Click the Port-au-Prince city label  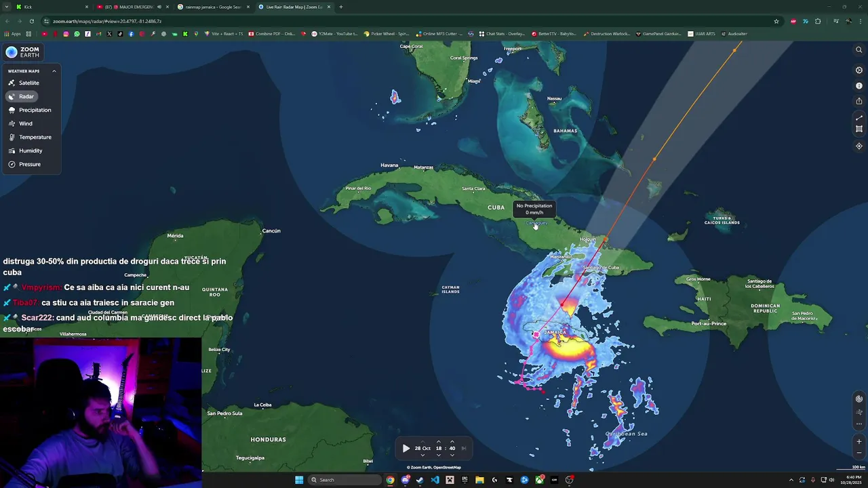[709, 323]
